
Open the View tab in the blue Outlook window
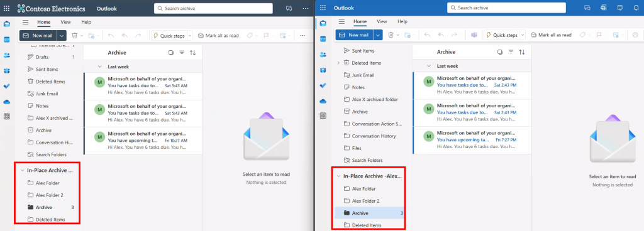point(382,21)
